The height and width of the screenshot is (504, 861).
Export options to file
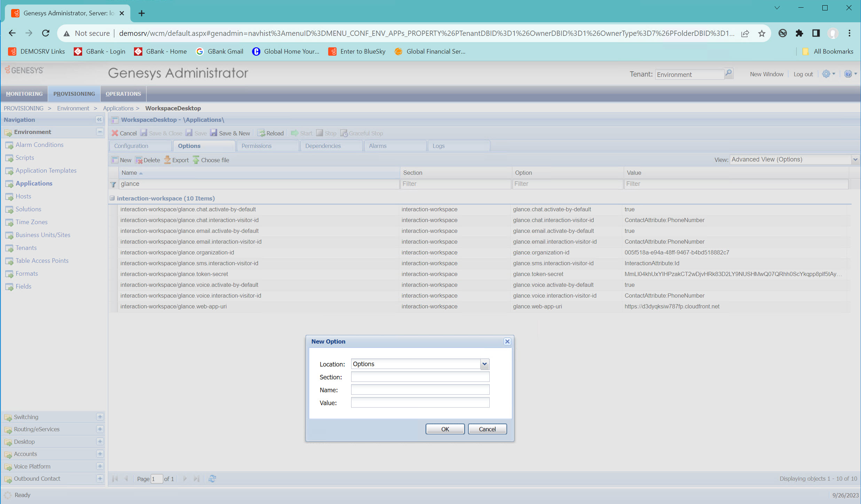point(176,160)
